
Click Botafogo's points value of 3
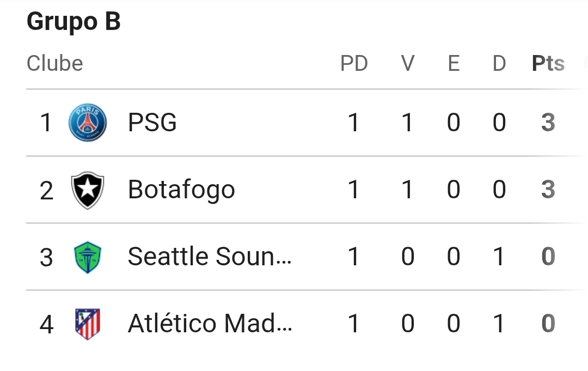(x=548, y=190)
